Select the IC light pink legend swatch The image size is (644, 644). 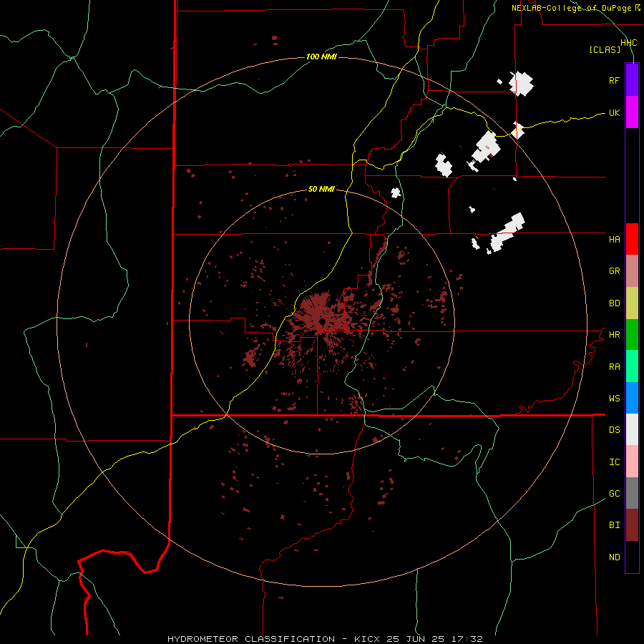coord(632,462)
